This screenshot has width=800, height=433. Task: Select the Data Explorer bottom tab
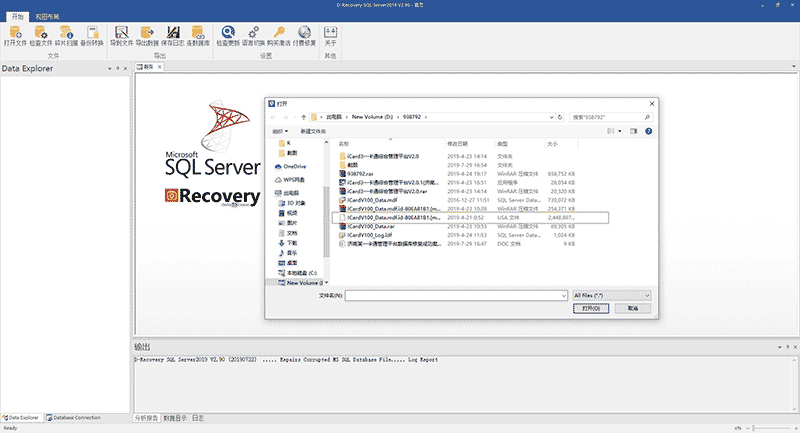click(21, 418)
